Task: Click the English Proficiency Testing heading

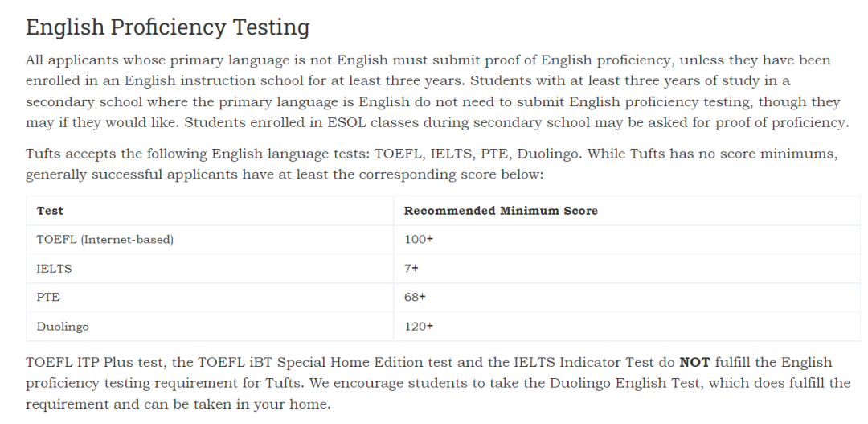Action: [167, 27]
